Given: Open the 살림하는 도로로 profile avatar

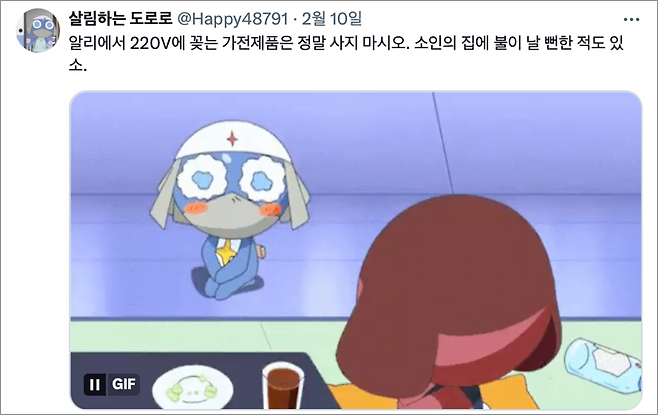Looking at the screenshot, I should click(38, 31).
